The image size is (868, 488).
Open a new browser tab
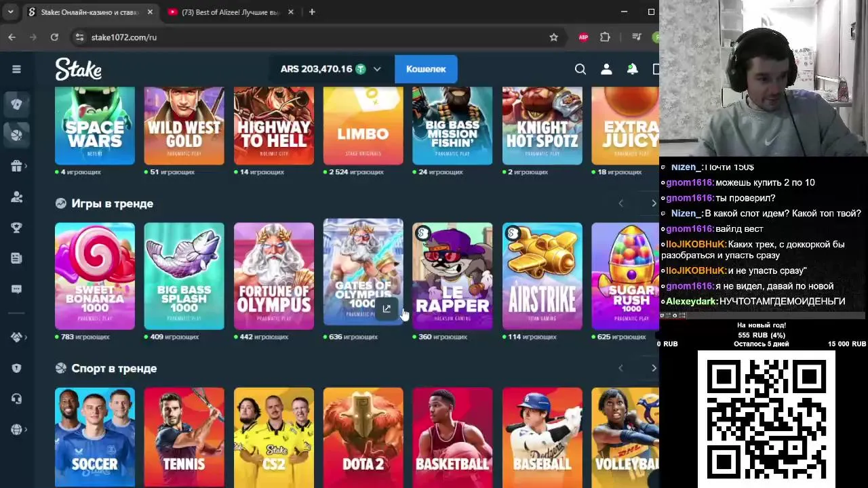pyautogui.click(x=312, y=12)
